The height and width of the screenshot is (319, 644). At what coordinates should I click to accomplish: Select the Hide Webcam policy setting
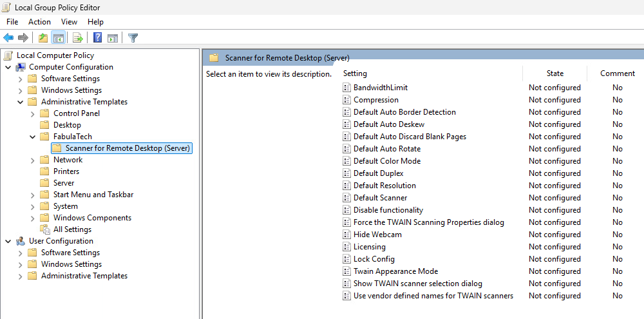click(x=377, y=235)
